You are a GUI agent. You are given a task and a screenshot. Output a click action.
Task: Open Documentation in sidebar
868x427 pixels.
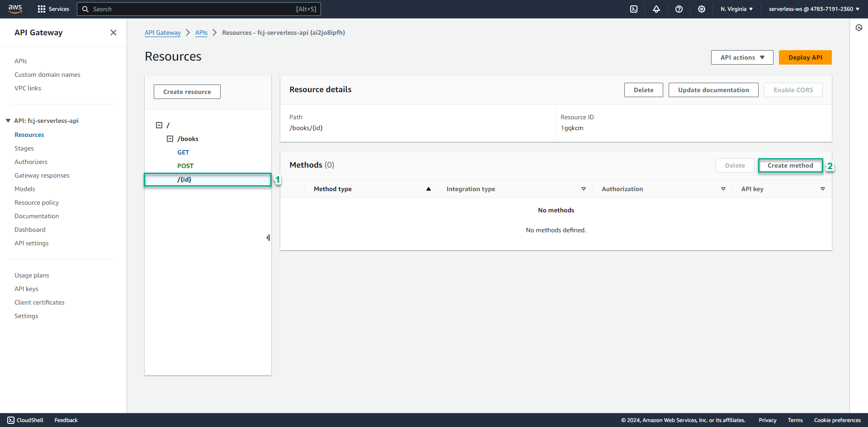[37, 216]
